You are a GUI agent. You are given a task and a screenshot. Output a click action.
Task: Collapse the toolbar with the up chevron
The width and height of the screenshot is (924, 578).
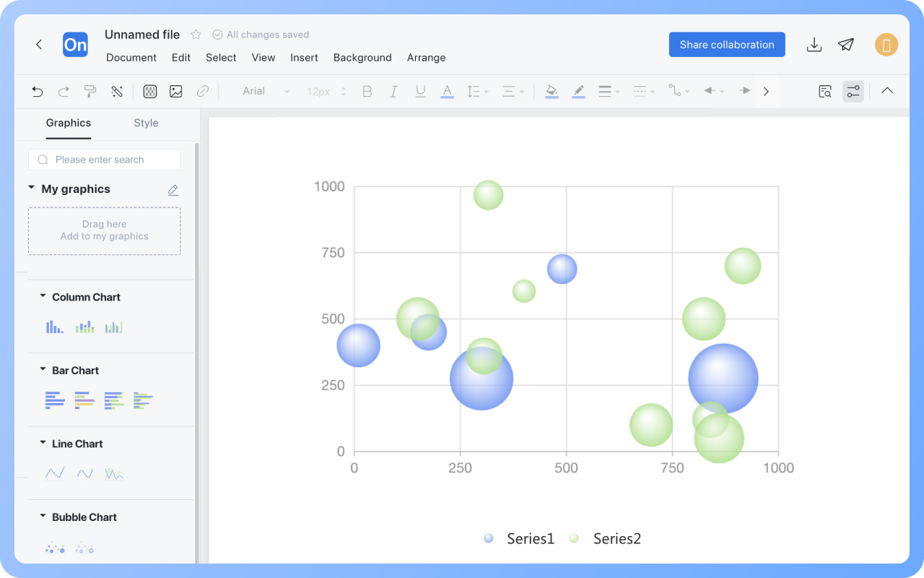pyautogui.click(x=887, y=91)
